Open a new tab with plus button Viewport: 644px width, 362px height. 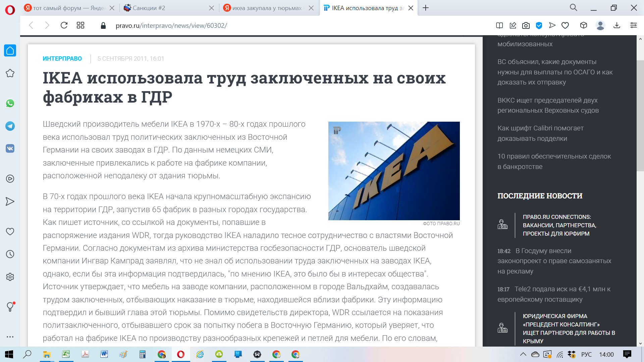tap(426, 8)
